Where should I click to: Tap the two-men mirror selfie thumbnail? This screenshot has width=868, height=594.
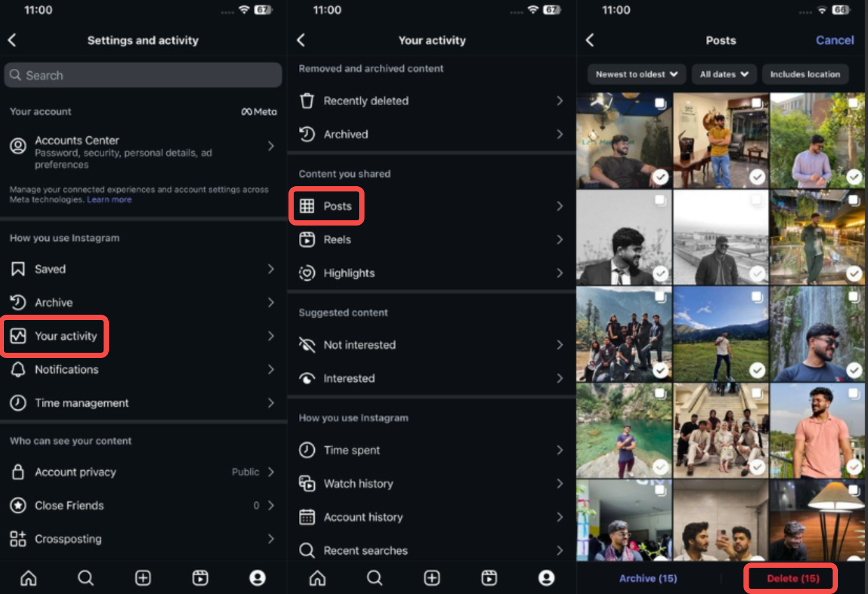[x=721, y=521]
